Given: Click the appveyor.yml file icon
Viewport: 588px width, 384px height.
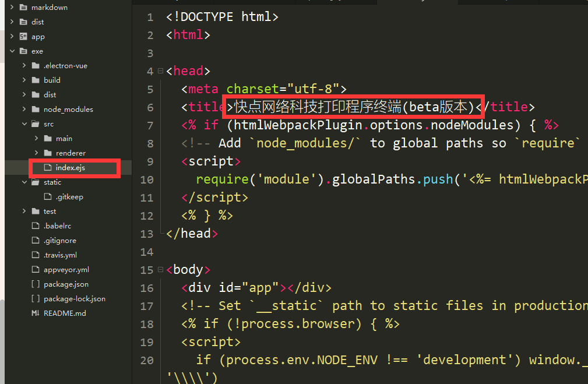Looking at the screenshot, I should [36, 270].
